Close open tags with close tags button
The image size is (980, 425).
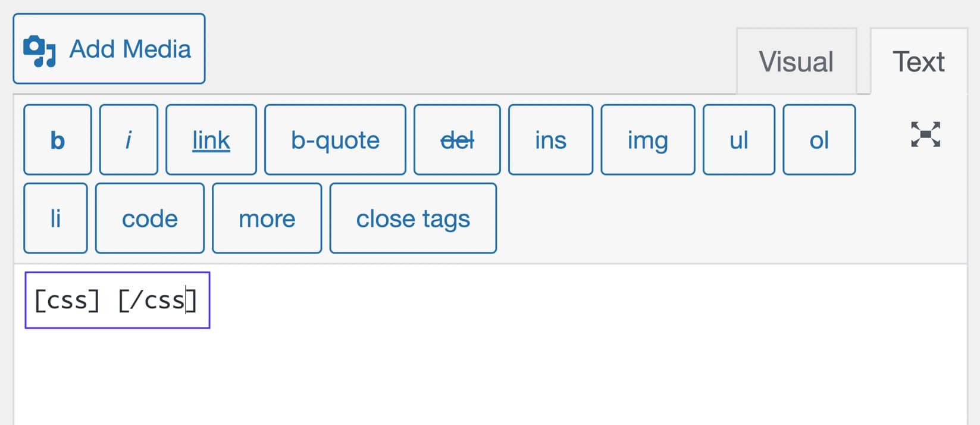tap(413, 218)
